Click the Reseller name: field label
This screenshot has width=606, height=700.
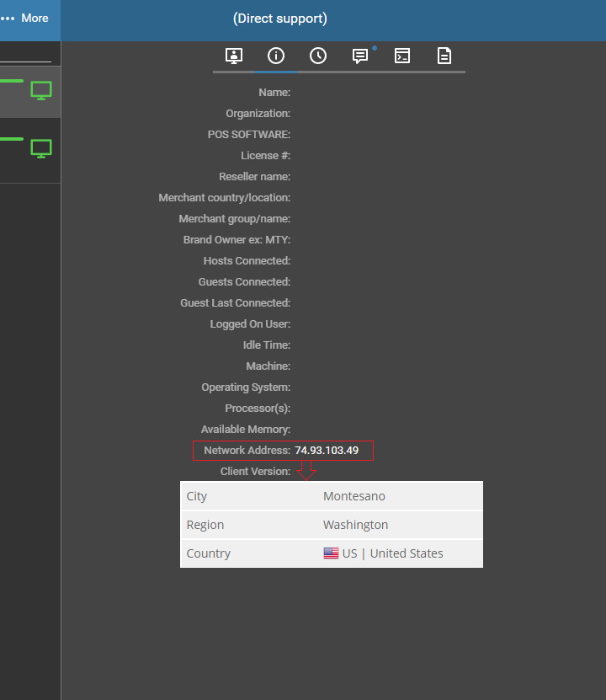point(255,176)
